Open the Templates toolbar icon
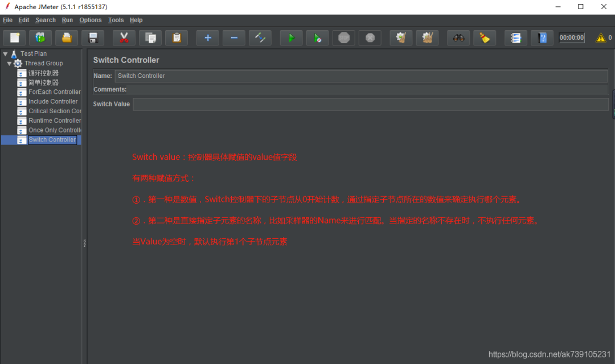Screen dimensions: 615x364 tap(40, 38)
